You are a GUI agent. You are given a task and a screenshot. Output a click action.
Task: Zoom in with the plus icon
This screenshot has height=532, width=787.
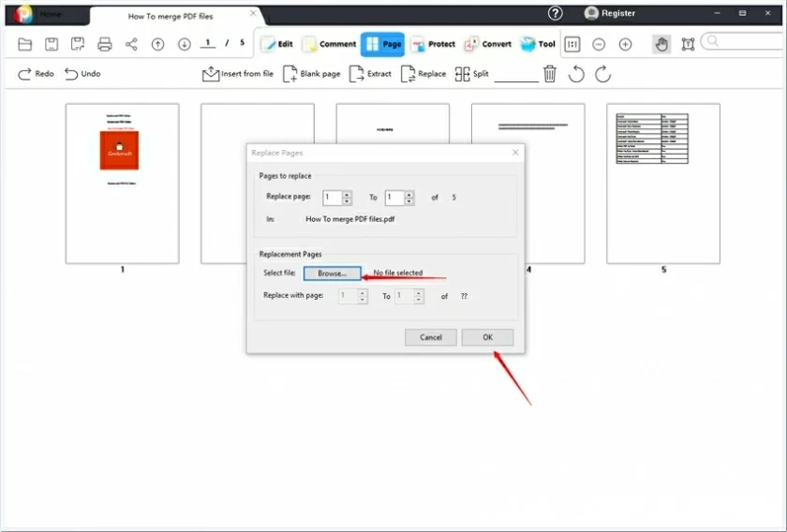[625, 44]
